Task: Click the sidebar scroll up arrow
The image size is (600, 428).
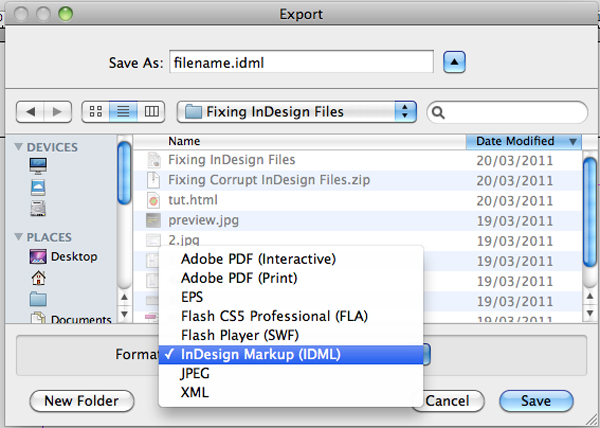Action: 124,297
